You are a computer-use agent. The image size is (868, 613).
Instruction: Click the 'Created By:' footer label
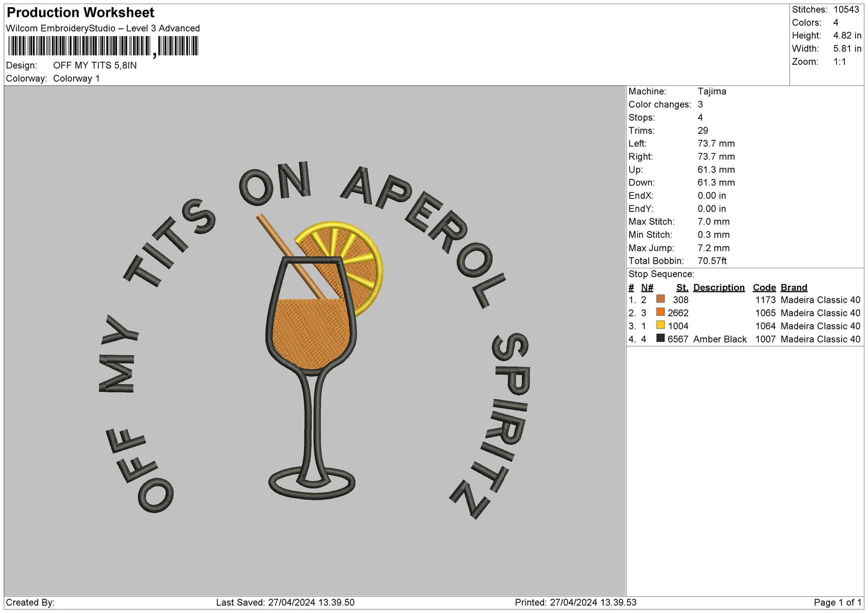tap(30, 602)
